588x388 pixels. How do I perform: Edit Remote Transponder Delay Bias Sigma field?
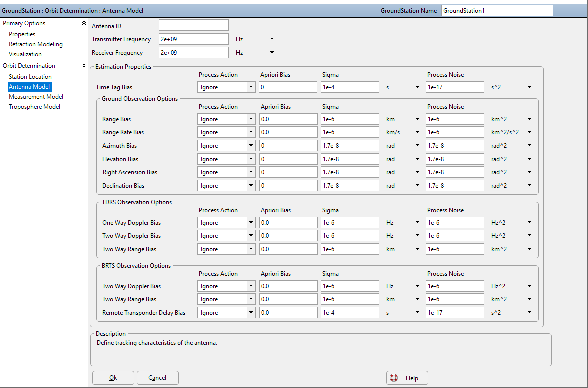tap(350, 313)
